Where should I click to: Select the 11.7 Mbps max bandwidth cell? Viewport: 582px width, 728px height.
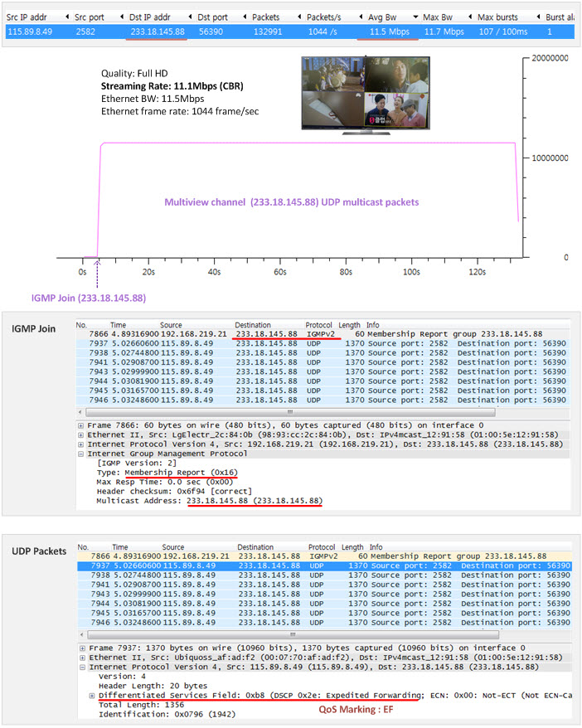click(x=444, y=32)
